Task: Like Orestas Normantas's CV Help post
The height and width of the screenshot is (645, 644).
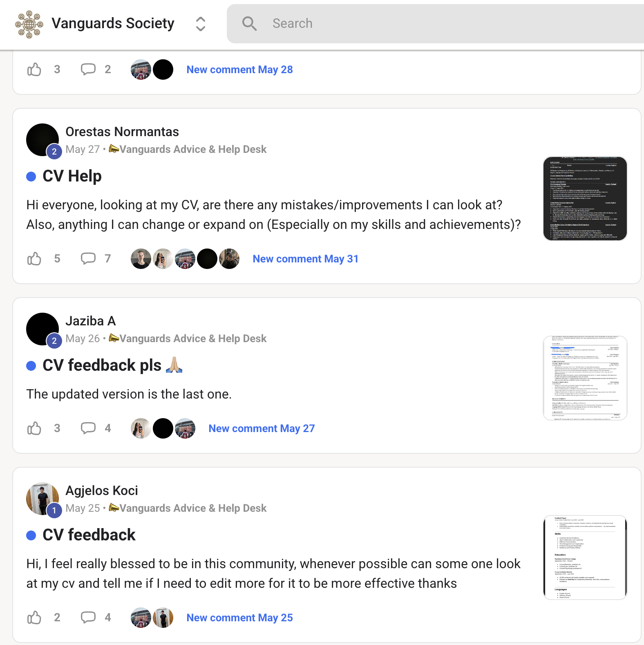Action: (x=34, y=259)
